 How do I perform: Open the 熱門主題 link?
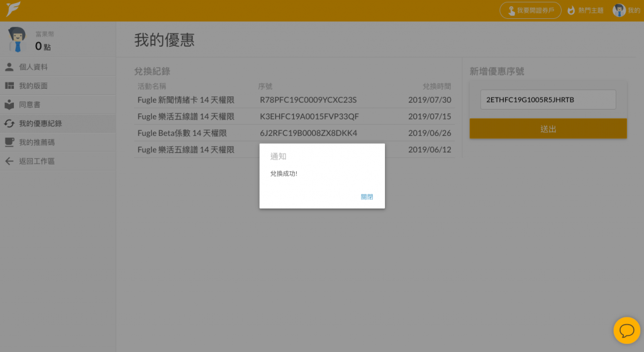point(586,10)
